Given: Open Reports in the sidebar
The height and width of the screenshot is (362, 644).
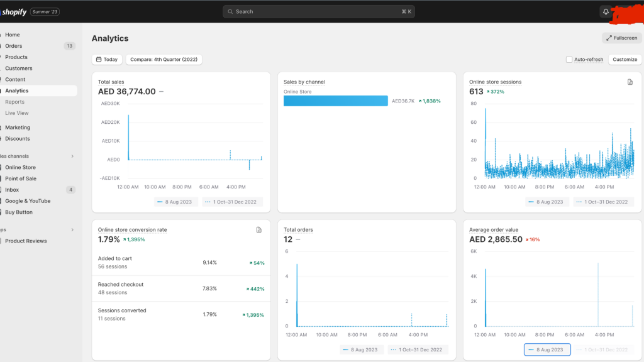Looking at the screenshot, I should (15, 102).
